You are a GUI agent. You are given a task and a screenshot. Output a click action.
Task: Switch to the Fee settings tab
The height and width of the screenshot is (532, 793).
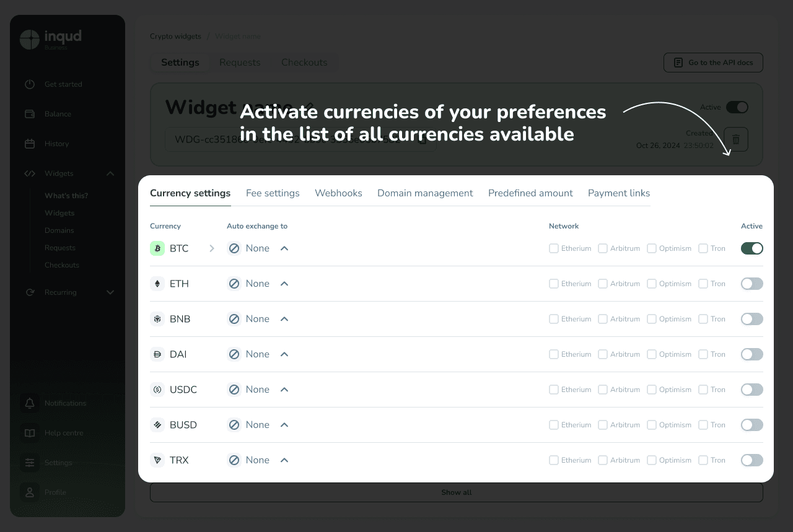pyautogui.click(x=273, y=193)
